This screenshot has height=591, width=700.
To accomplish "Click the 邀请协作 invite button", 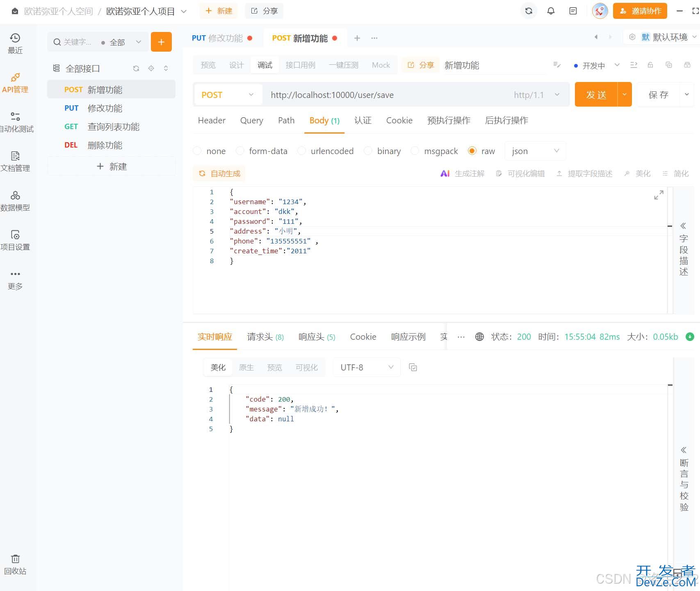I will pyautogui.click(x=640, y=11).
